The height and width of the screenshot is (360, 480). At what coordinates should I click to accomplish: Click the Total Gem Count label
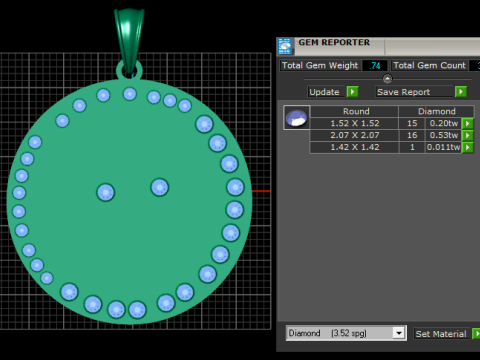429,65
